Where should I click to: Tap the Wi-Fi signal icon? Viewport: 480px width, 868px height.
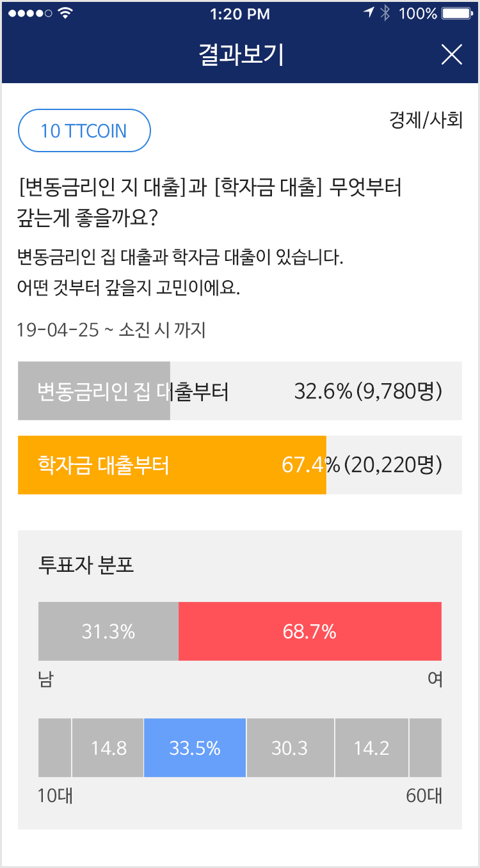click(x=65, y=13)
